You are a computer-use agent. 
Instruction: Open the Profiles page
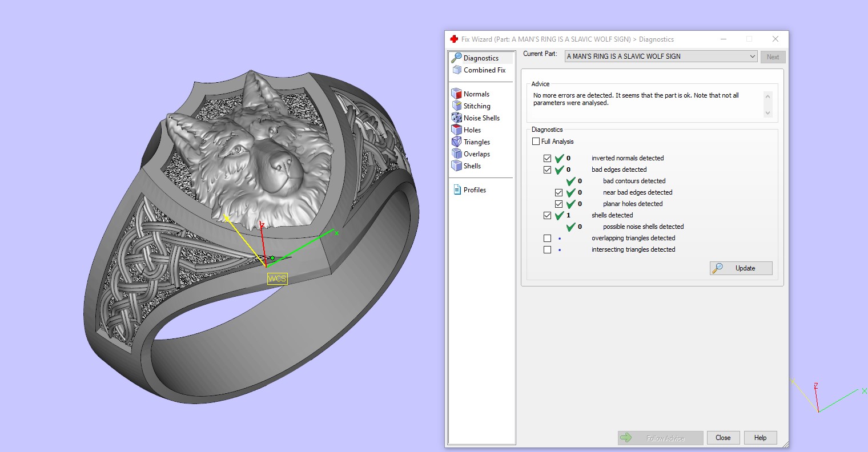click(x=475, y=190)
